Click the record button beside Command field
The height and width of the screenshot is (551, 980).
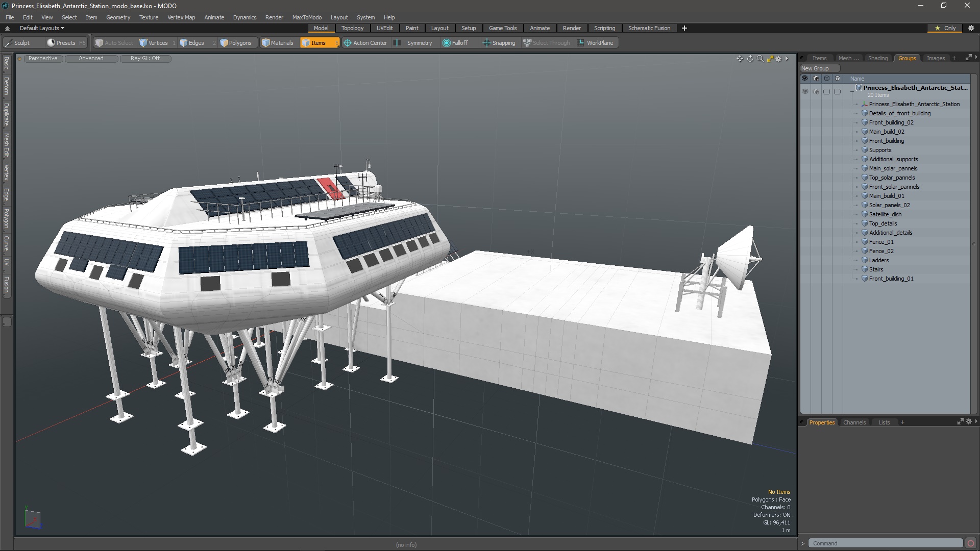971,543
